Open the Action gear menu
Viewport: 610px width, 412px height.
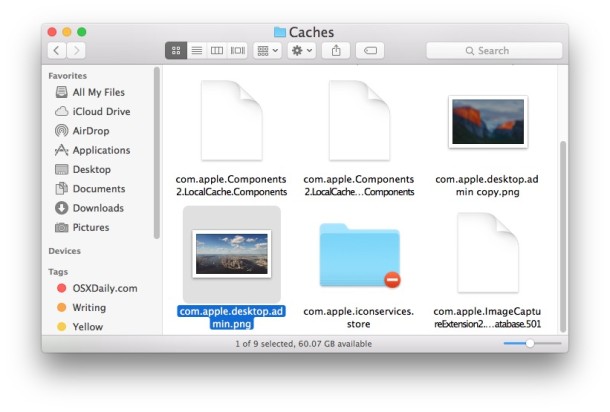point(303,50)
